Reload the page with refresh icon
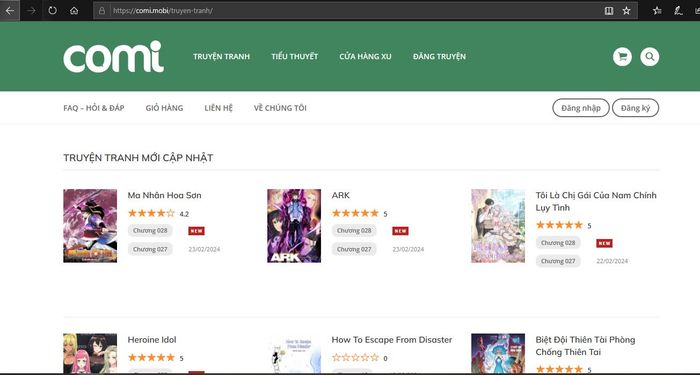Image resolution: width=700 pixels, height=375 pixels. click(x=53, y=11)
